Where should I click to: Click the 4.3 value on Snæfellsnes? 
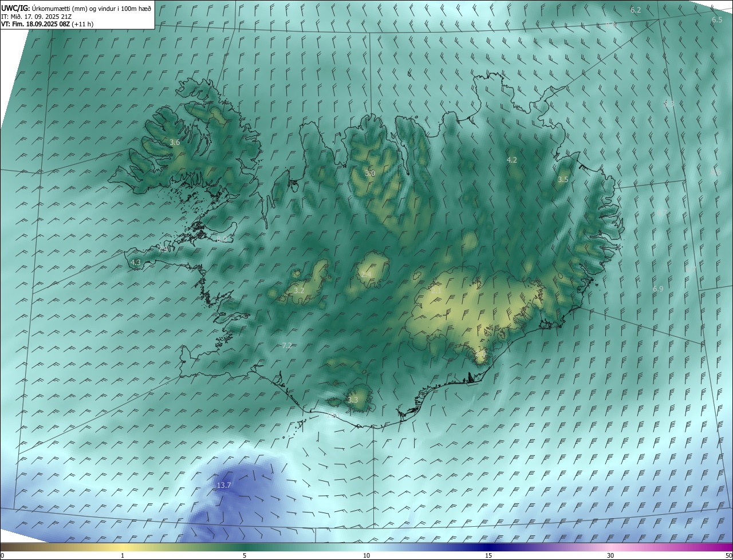136,262
